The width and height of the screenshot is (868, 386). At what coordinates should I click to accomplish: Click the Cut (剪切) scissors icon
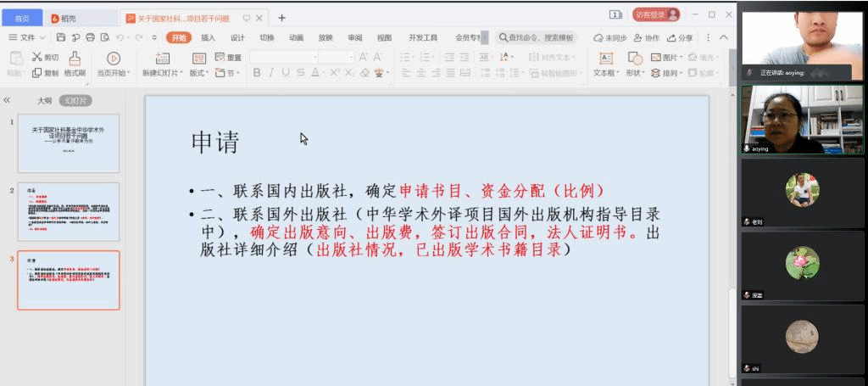point(45,57)
